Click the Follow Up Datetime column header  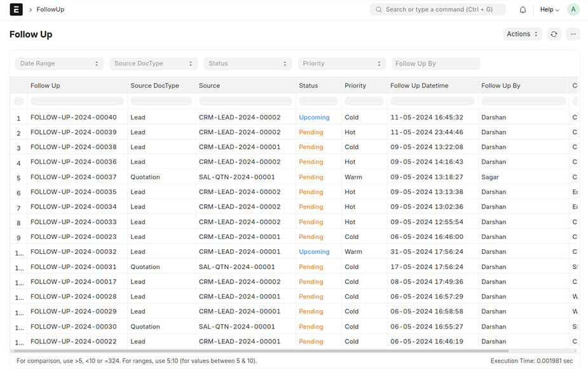(x=419, y=86)
